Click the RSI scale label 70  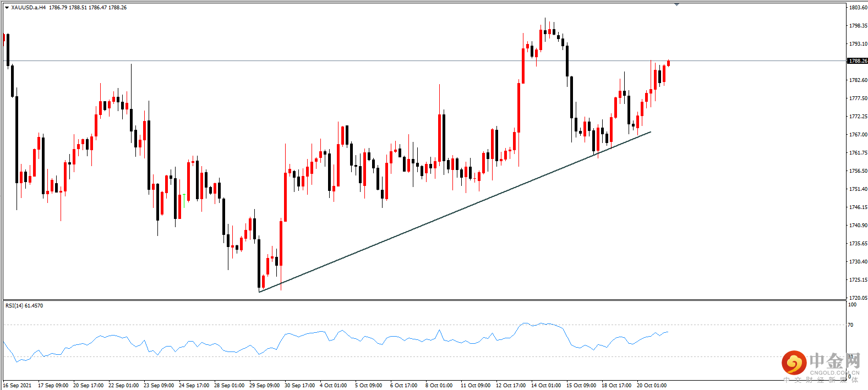tap(850, 325)
